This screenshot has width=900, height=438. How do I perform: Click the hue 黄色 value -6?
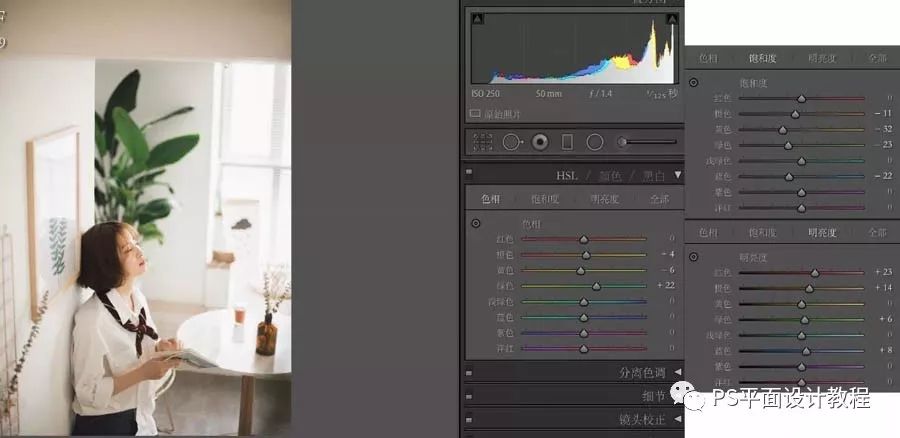point(668,270)
